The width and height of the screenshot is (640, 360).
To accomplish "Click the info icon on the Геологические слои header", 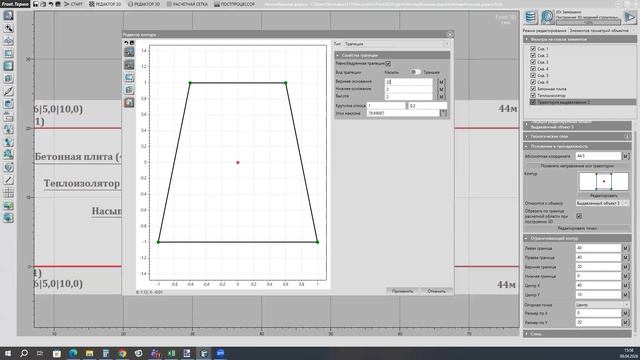I will pos(627,136).
